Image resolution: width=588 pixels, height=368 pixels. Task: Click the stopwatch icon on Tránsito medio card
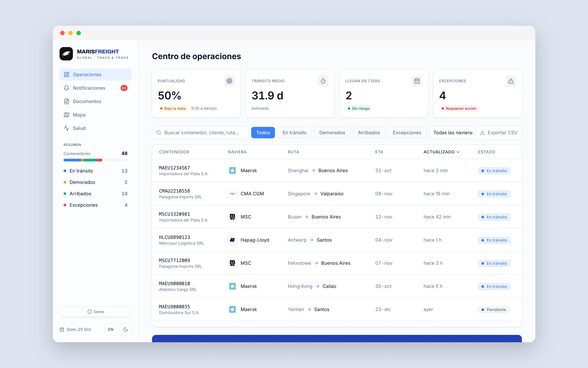coord(323,81)
